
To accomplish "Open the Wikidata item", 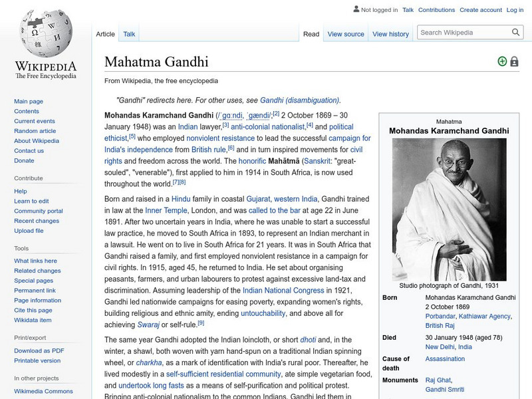I will coord(33,320).
